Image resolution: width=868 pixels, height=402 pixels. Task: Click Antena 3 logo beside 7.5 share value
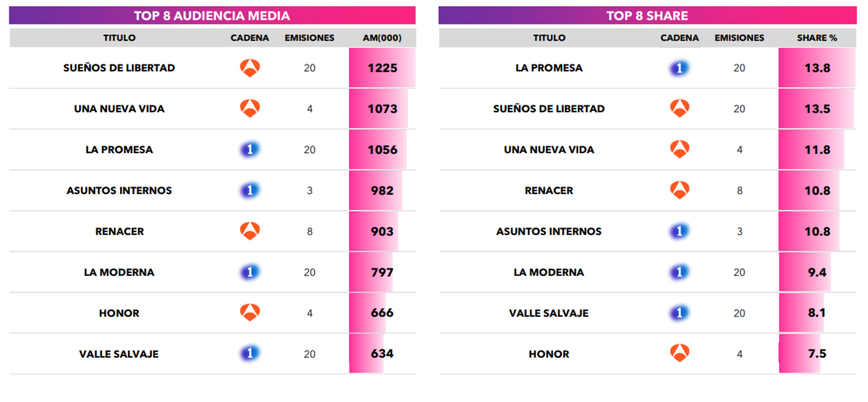point(679,353)
